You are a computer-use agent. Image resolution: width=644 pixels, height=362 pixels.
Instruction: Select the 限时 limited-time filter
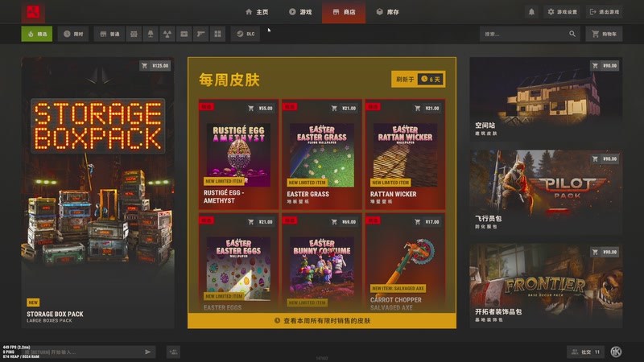pos(73,34)
